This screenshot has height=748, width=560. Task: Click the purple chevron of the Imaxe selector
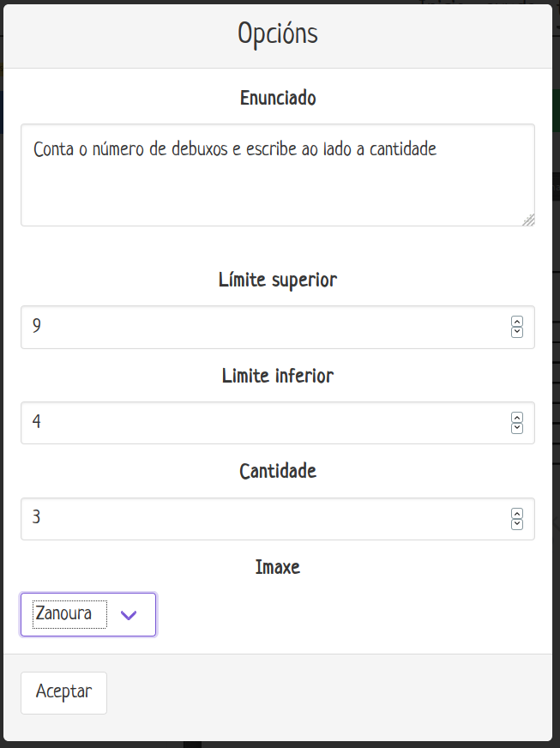pos(129,615)
